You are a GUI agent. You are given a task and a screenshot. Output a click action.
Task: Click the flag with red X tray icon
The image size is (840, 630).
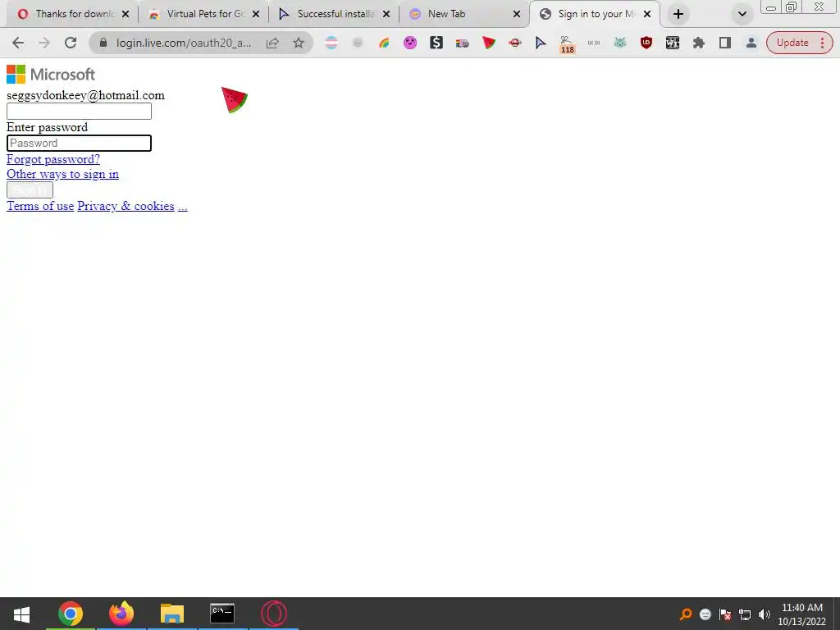[725, 614]
